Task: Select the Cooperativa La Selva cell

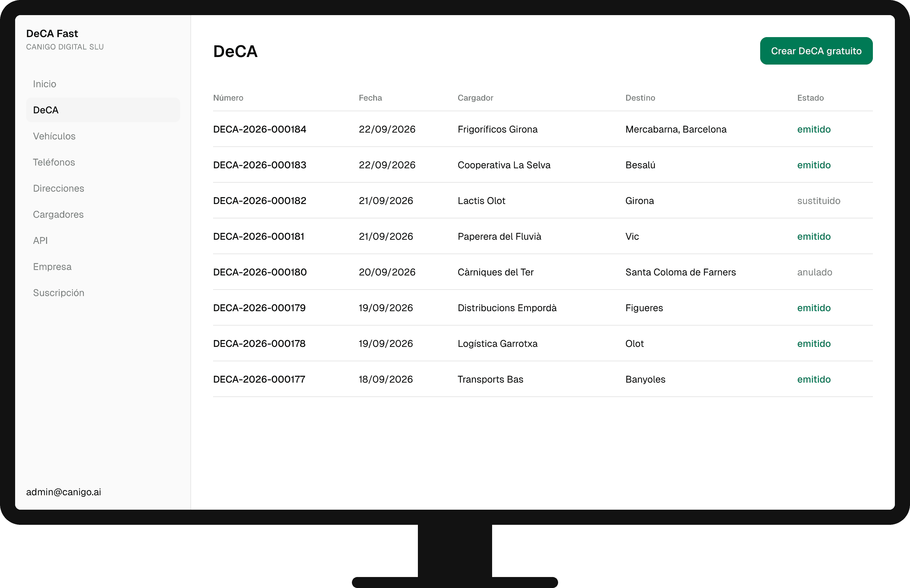Action: click(x=504, y=165)
